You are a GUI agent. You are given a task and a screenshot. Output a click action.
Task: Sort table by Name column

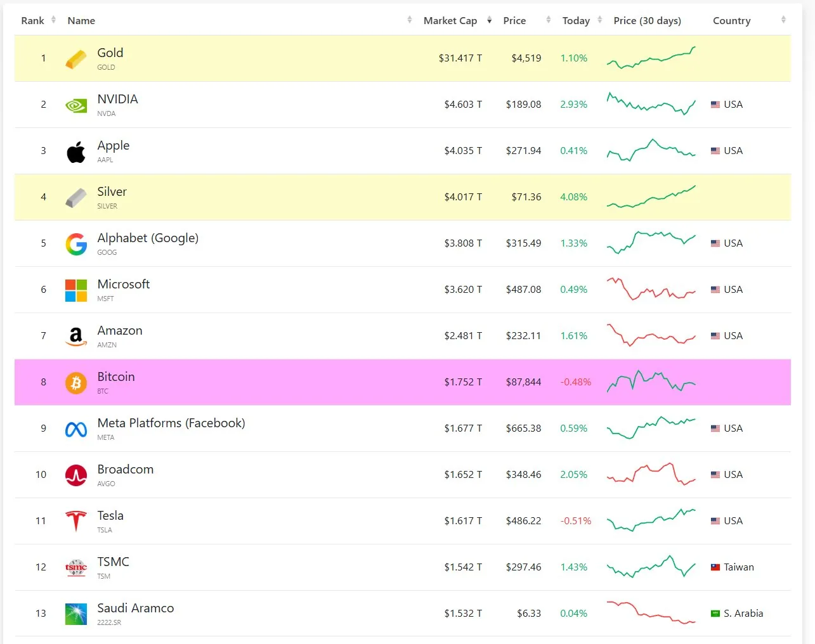[x=81, y=20]
